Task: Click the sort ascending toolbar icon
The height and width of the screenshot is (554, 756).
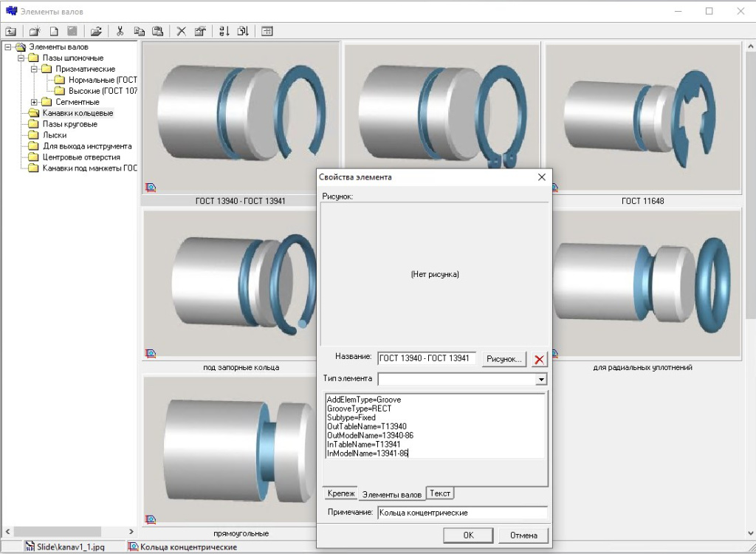Action: (x=224, y=31)
